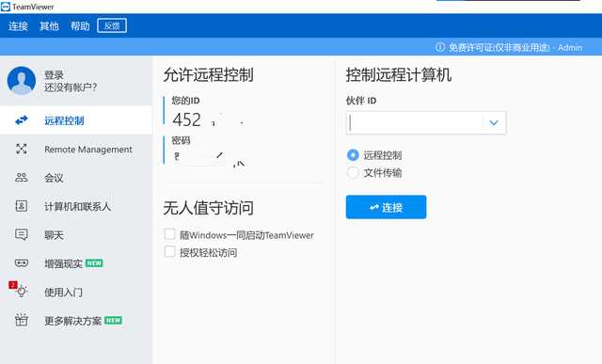Open 会议 in the sidebar
Viewport: 602px width, 364px height.
click(x=76, y=178)
